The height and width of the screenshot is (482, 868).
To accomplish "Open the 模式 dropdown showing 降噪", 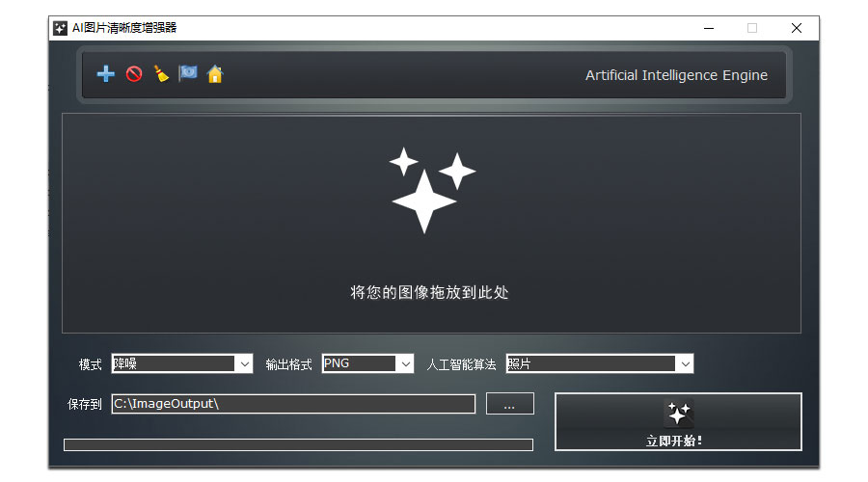I will coord(182,363).
